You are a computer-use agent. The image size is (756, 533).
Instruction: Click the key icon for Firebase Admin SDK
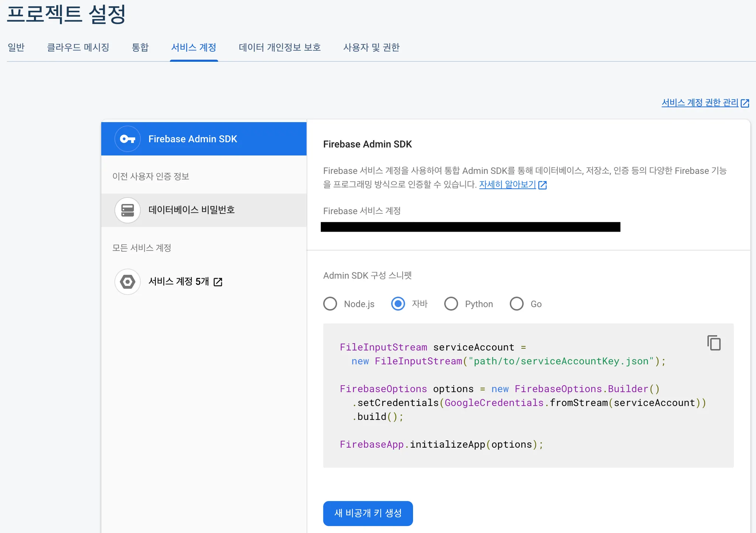pyautogui.click(x=127, y=139)
